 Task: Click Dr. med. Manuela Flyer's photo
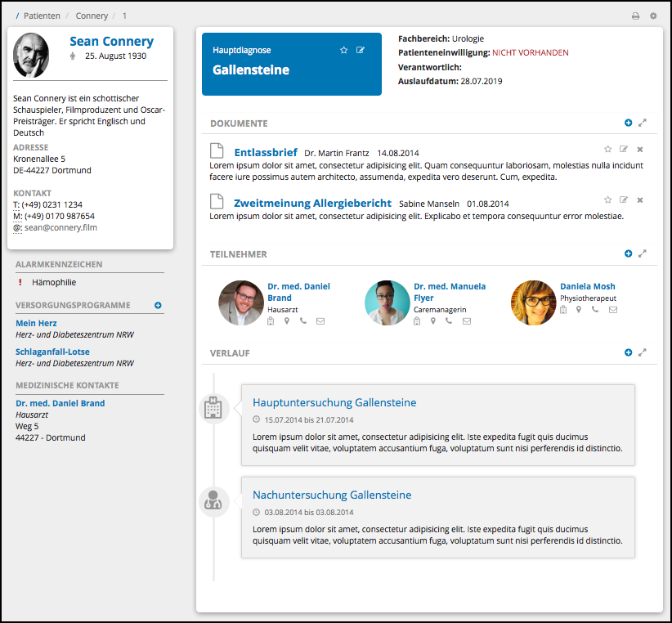(387, 303)
